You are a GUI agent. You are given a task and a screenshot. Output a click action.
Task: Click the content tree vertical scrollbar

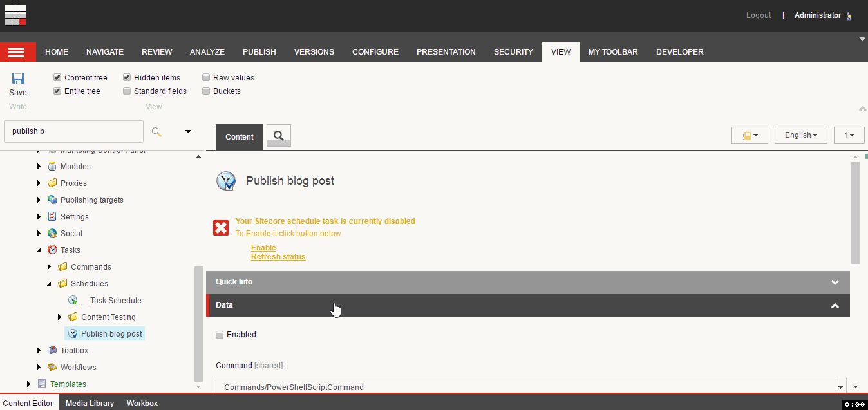198,325
